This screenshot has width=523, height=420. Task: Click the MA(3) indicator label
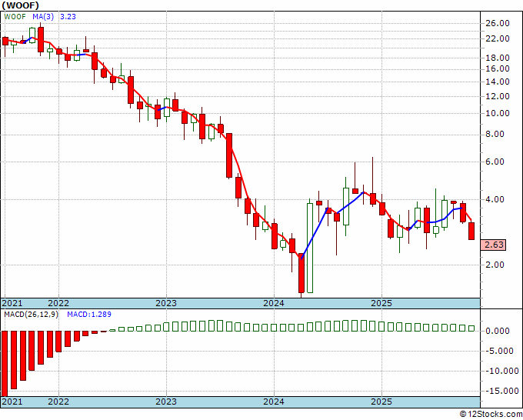(x=43, y=17)
